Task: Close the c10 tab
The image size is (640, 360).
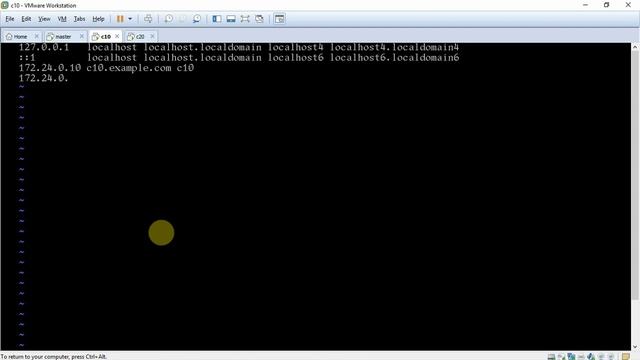Action: 117,36
